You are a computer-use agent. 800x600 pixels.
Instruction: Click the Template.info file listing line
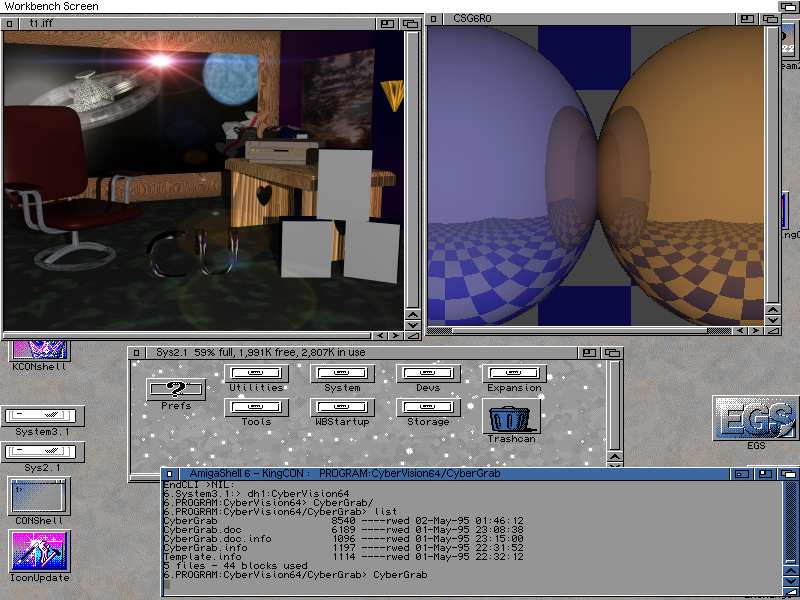[x=343, y=557]
